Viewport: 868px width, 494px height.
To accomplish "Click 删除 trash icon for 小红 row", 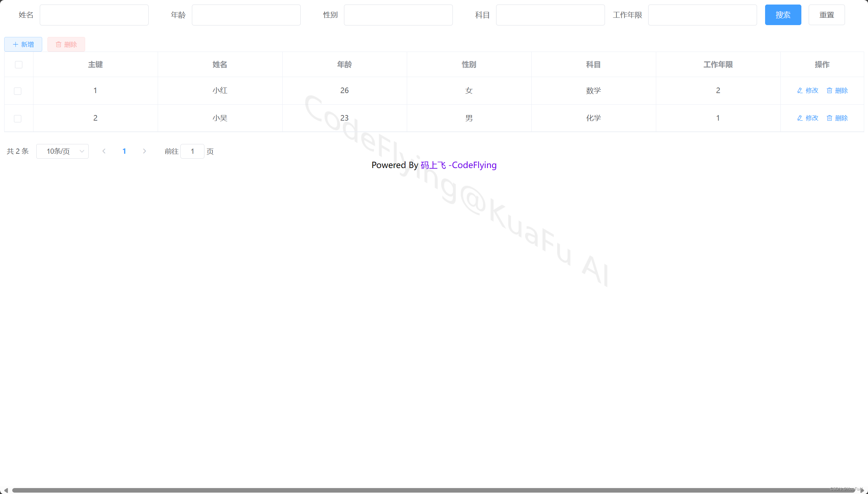I will (829, 91).
